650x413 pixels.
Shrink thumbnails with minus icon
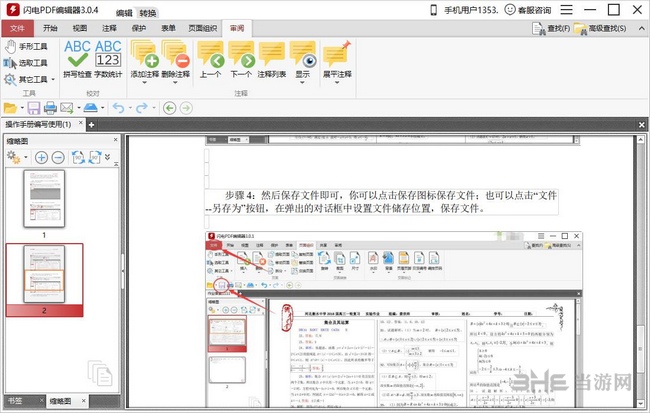point(58,158)
